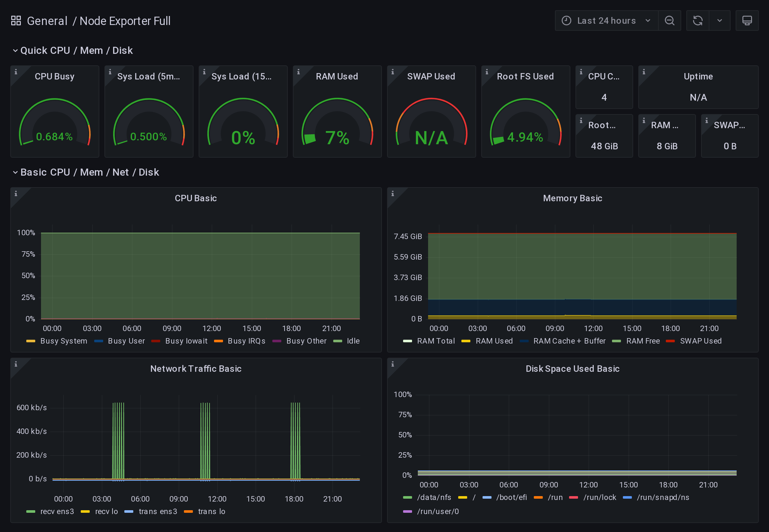The height and width of the screenshot is (532, 769).
Task: Select /run/lock in the disk legend
Action: 600,497
